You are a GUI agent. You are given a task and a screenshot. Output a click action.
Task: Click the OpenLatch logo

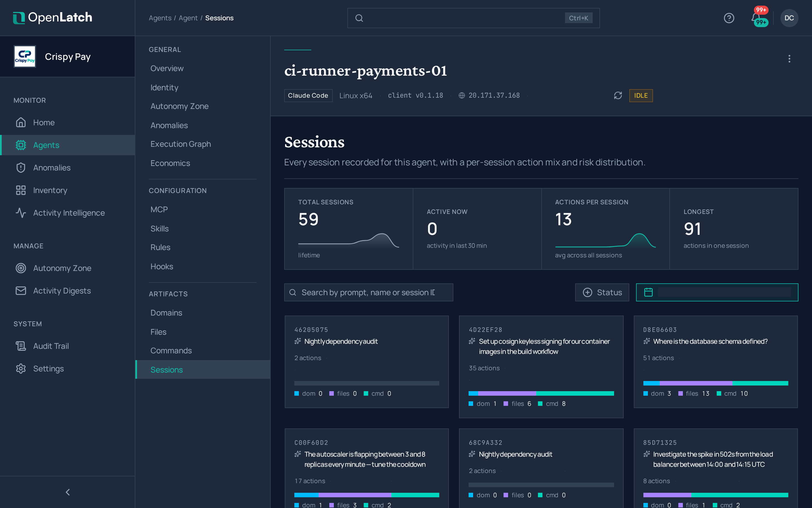[x=52, y=17]
